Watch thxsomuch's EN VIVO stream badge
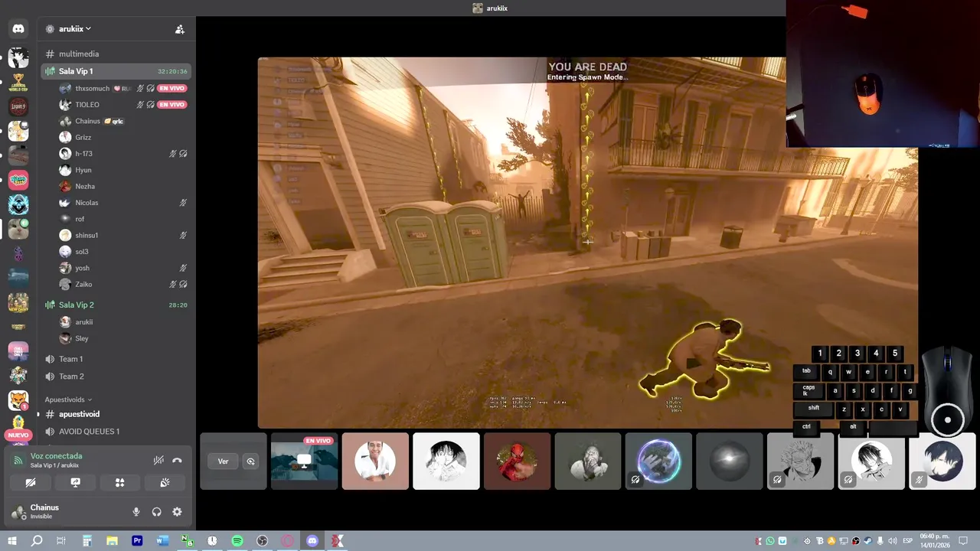The image size is (980, 551). 172,88
